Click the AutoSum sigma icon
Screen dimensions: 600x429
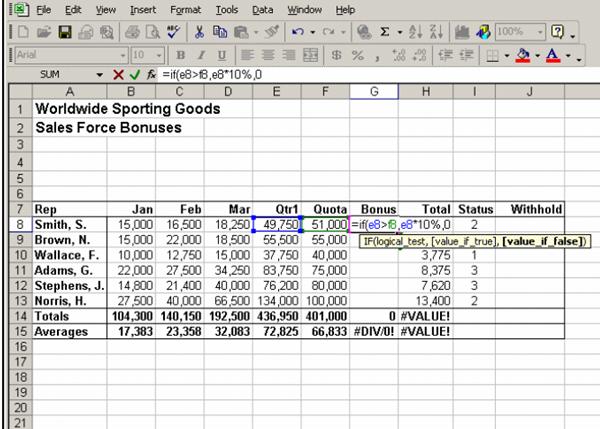click(385, 32)
